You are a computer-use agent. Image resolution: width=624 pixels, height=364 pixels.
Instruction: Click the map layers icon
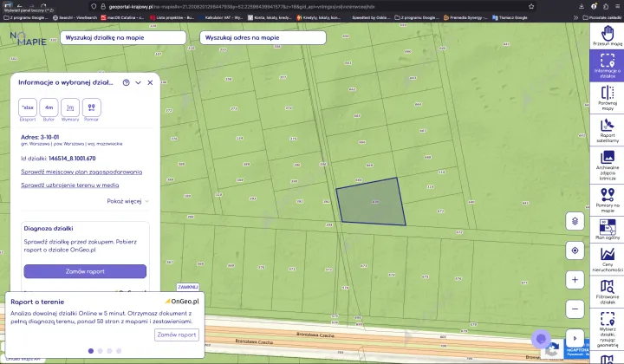[x=575, y=221]
